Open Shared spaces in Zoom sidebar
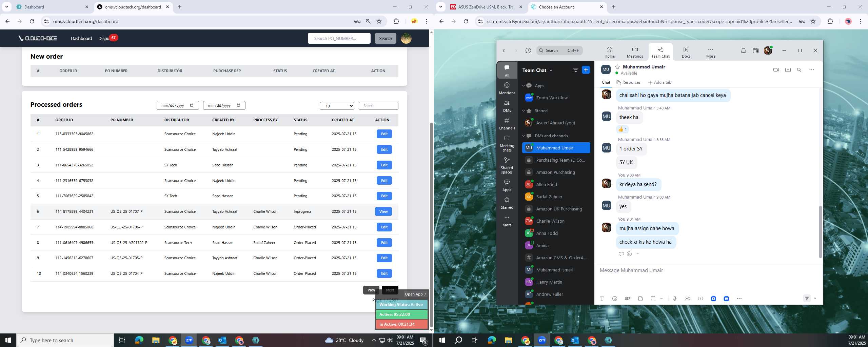This screenshot has height=347, width=868. 507,165
